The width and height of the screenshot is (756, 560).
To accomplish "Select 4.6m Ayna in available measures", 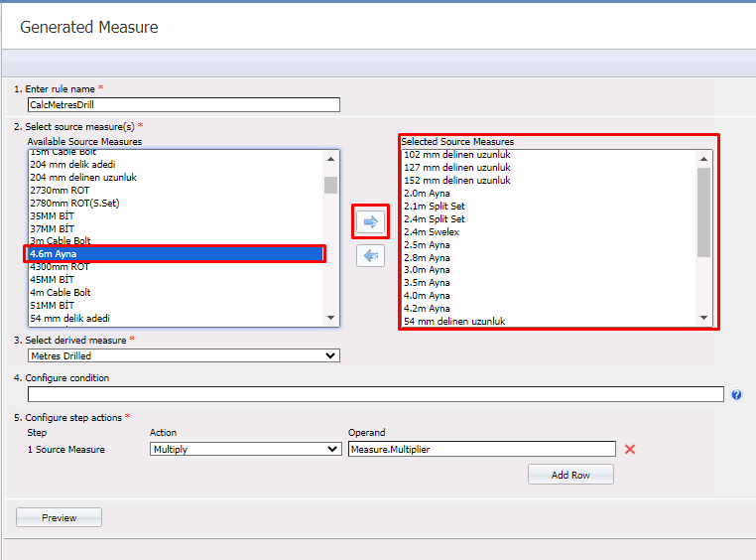I will click(175, 254).
